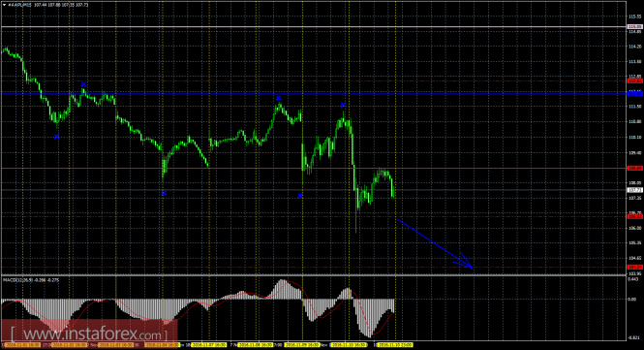Select blue X marker below the 108.69 line
This screenshot has height=350, width=644.
tap(164, 193)
